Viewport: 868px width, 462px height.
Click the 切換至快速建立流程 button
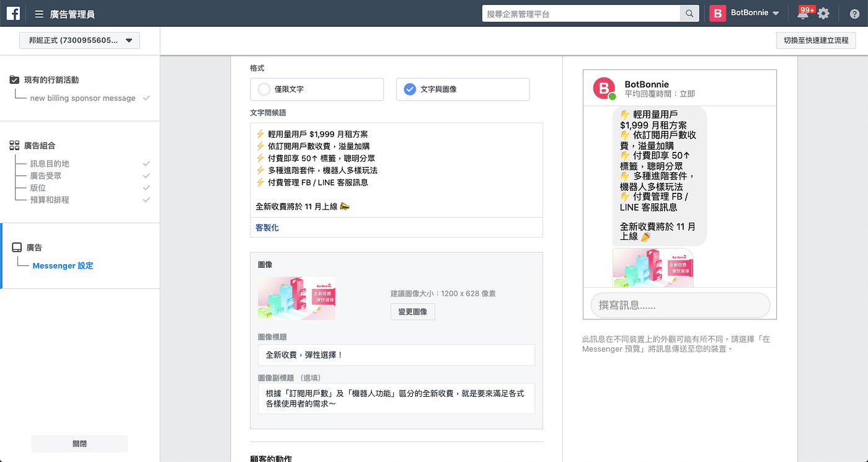click(816, 40)
